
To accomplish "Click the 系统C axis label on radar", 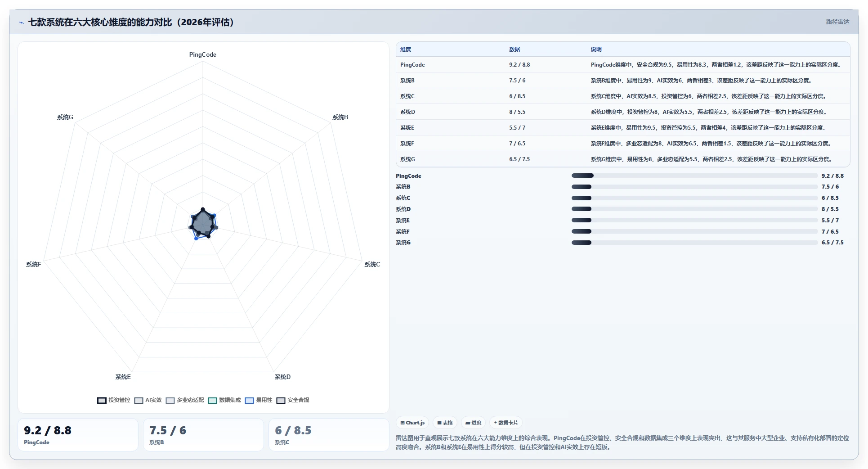I will click(x=372, y=264).
